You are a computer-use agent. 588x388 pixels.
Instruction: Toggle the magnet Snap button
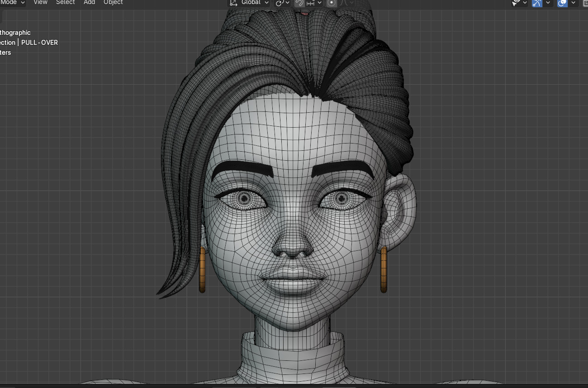pos(299,3)
